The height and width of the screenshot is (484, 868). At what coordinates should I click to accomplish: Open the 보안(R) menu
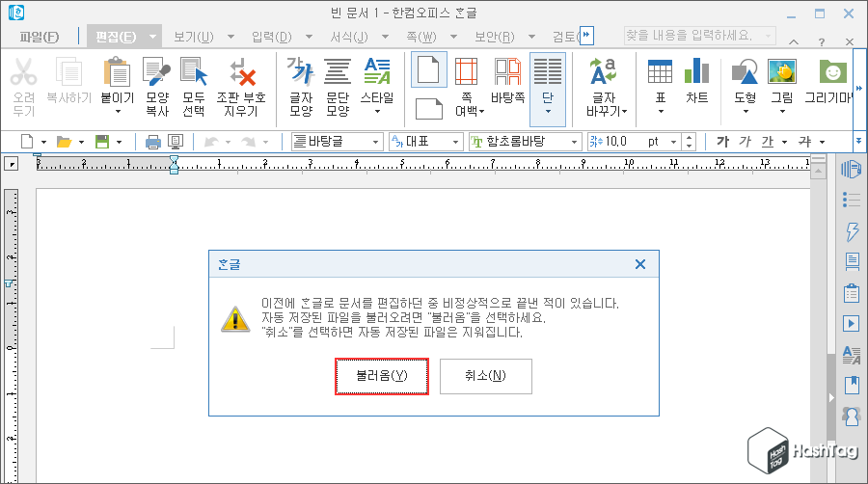point(495,37)
